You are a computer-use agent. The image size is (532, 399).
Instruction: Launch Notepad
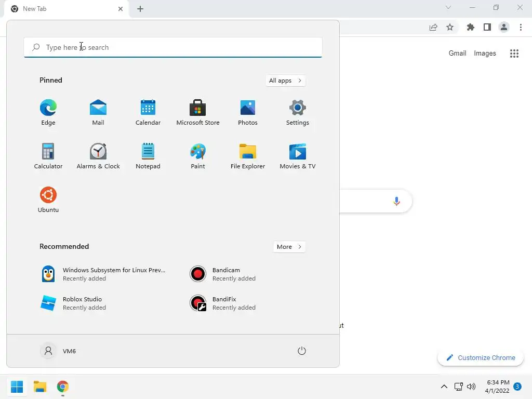coord(148,156)
